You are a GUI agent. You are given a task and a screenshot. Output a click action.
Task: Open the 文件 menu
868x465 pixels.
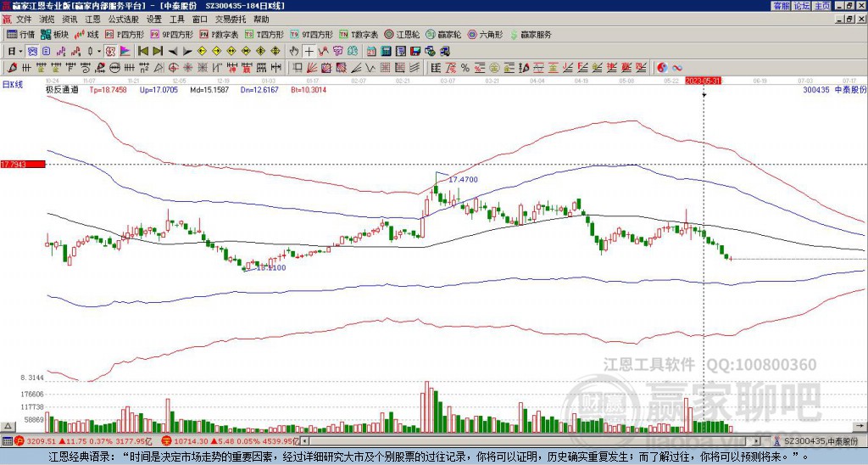[24, 20]
